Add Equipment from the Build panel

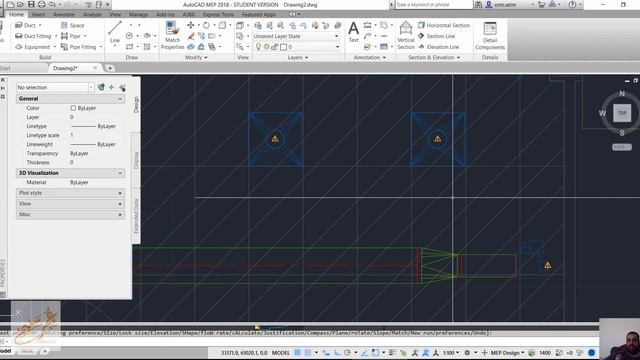pos(32,47)
